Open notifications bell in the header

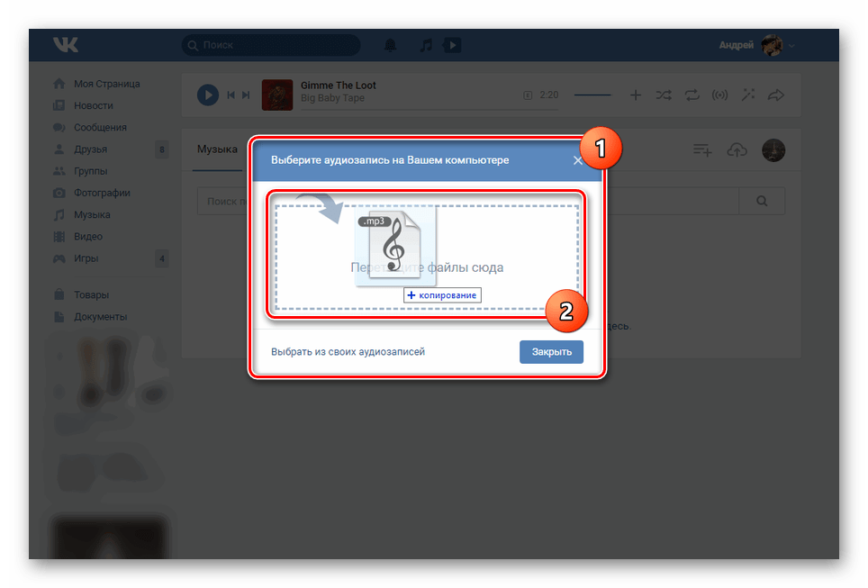tap(390, 44)
